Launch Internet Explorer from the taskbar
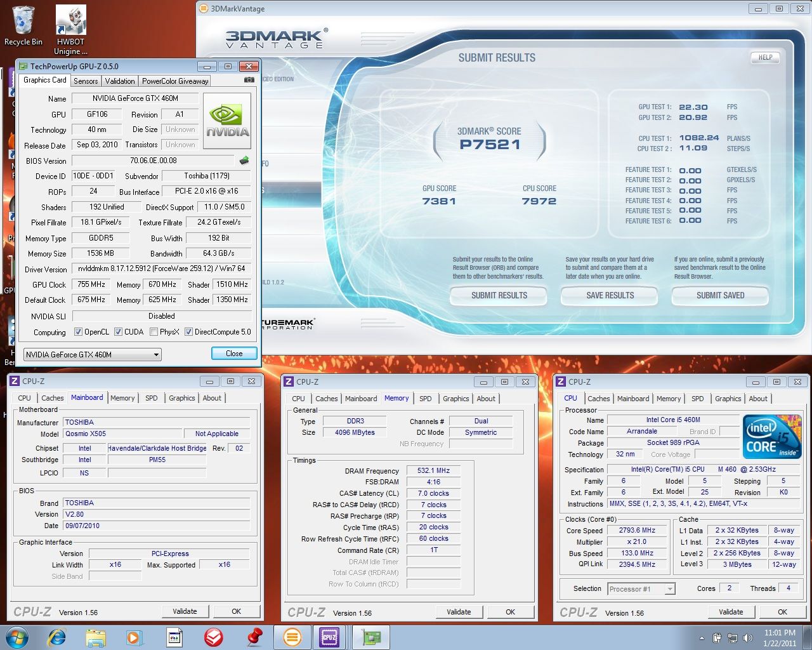 click(57, 637)
